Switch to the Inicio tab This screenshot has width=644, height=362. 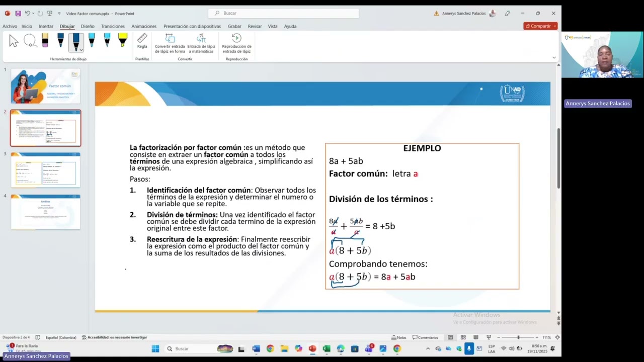click(x=27, y=26)
